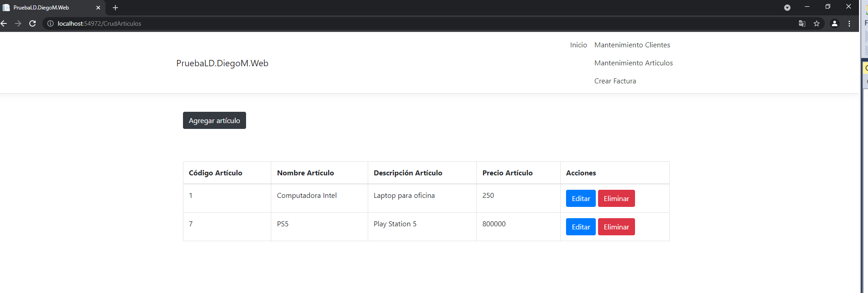This screenshot has width=868, height=293.
Task: Click the tab search dropdown circle icon
Action: (x=787, y=8)
